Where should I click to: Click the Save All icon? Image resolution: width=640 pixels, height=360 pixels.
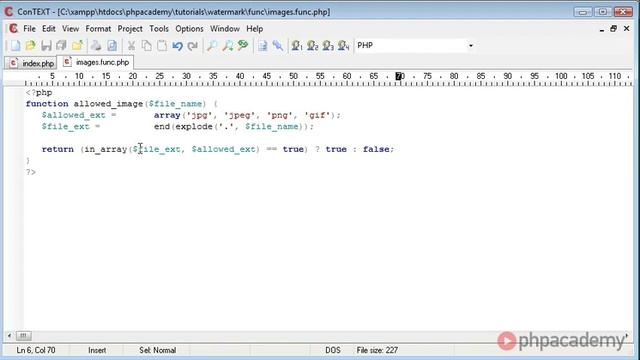[62, 45]
